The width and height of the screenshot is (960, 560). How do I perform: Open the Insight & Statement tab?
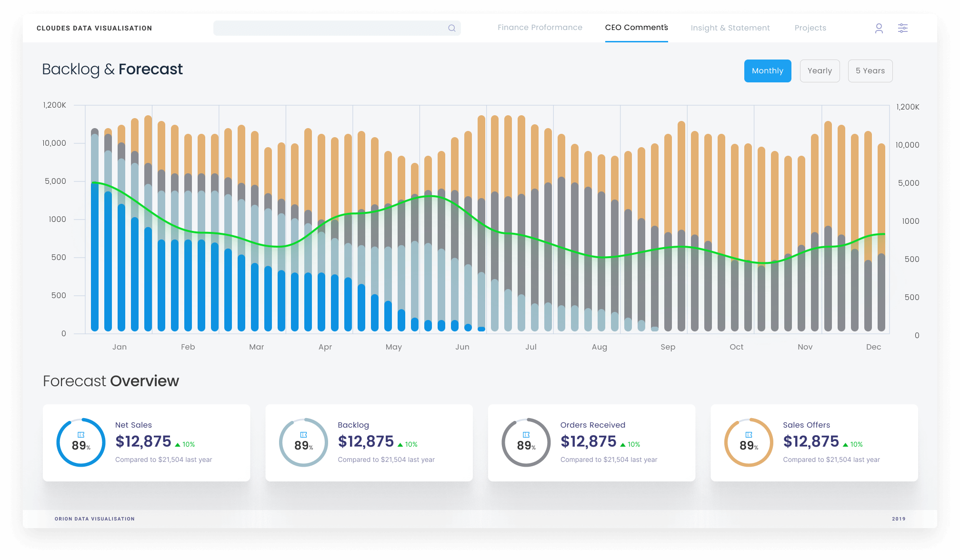point(730,28)
